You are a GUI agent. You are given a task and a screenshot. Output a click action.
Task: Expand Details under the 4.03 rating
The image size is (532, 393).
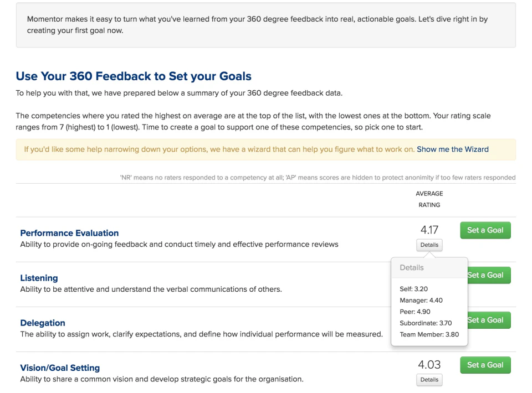(x=429, y=380)
